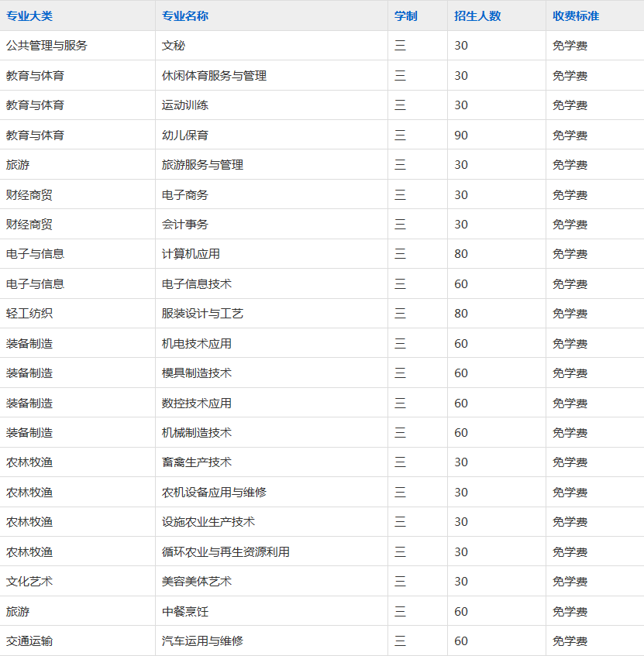This screenshot has width=644, height=656.
Task: Click enrollment number 90 in 幼儿保育 row
Action: pyautogui.click(x=461, y=135)
